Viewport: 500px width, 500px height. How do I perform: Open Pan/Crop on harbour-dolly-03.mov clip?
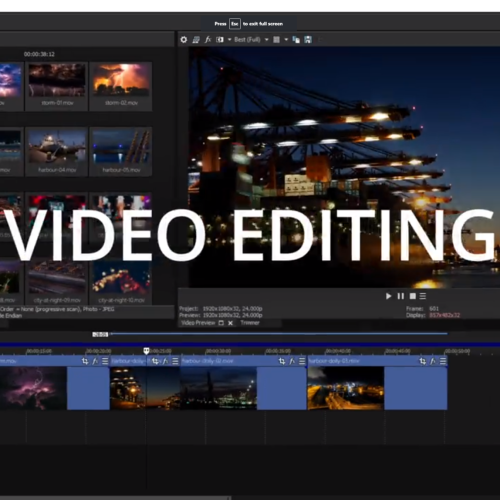tap(423, 361)
